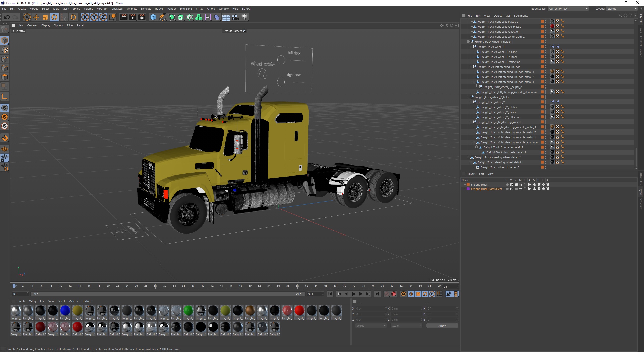Render to Picture Viewer

(133, 17)
